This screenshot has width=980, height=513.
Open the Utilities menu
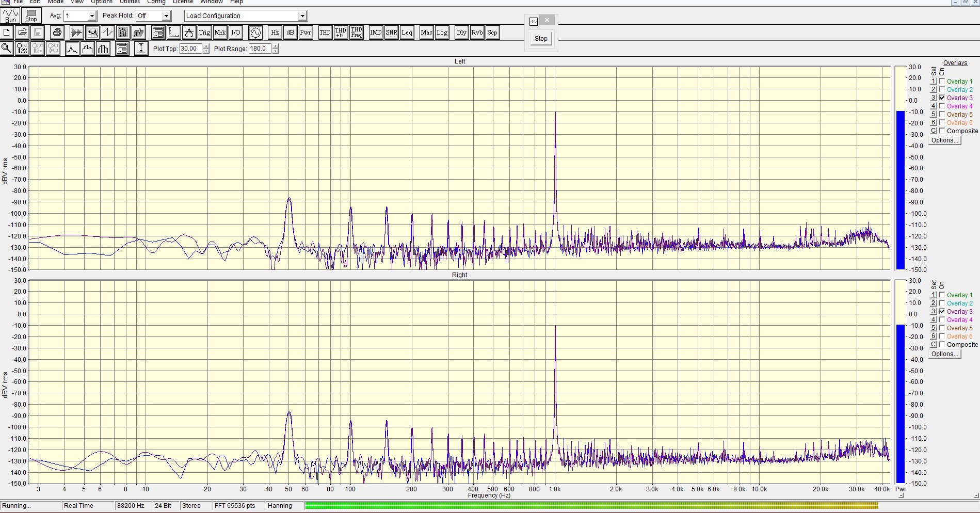click(130, 2)
